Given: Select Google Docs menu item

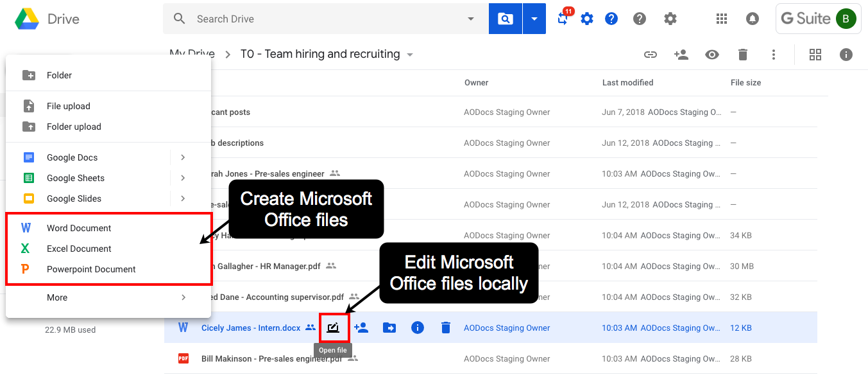Looking at the screenshot, I should (x=108, y=157).
